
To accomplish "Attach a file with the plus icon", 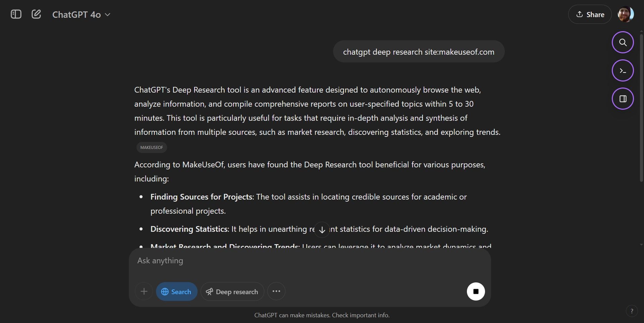I will (x=144, y=291).
